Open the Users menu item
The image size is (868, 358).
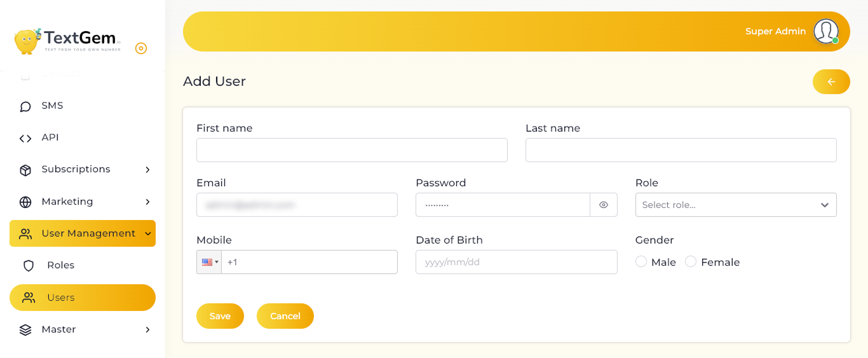[x=83, y=298]
